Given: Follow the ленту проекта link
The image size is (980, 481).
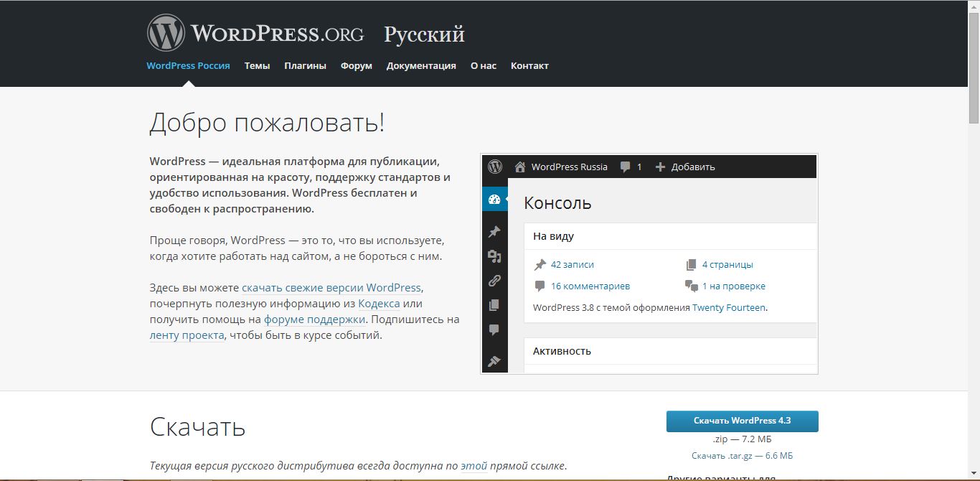Looking at the screenshot, I should pyautogui.click(x=187, y=335).
